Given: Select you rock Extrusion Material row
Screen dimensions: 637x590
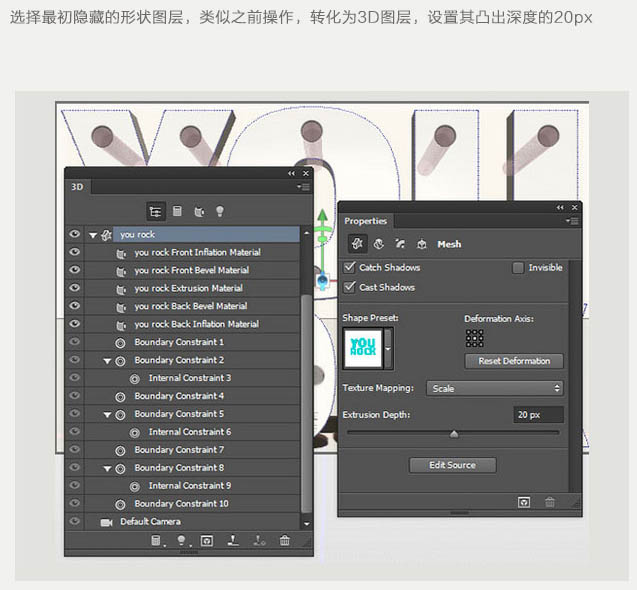Looking at the screenshot, I should 184,288.
